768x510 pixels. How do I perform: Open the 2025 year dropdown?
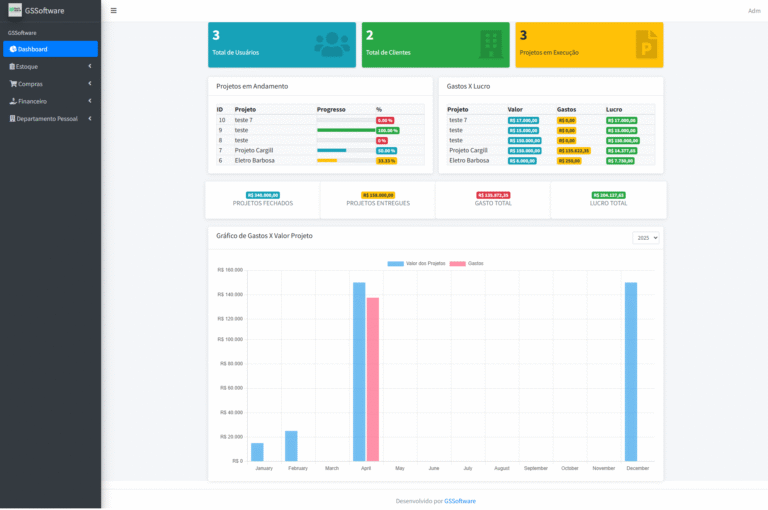[x=646, y=237]
